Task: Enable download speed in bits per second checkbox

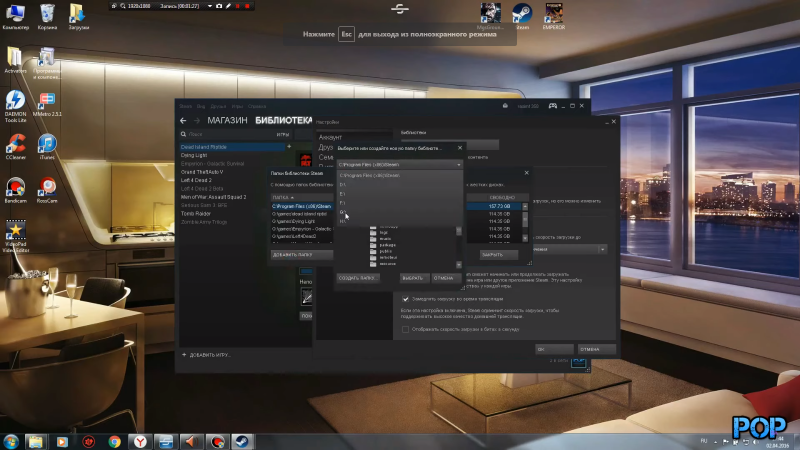Action: tap(406, 330)
